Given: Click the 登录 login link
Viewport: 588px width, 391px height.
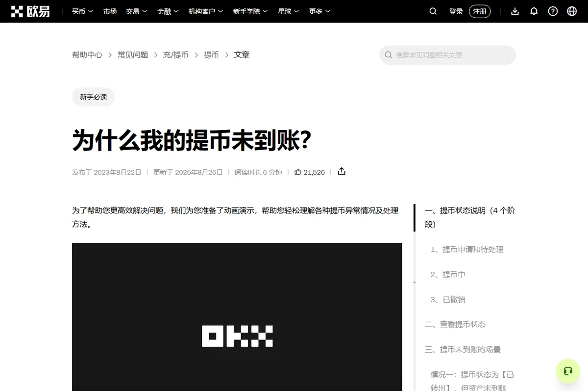Looking at the screenshot, I should [x=456, y=11].
